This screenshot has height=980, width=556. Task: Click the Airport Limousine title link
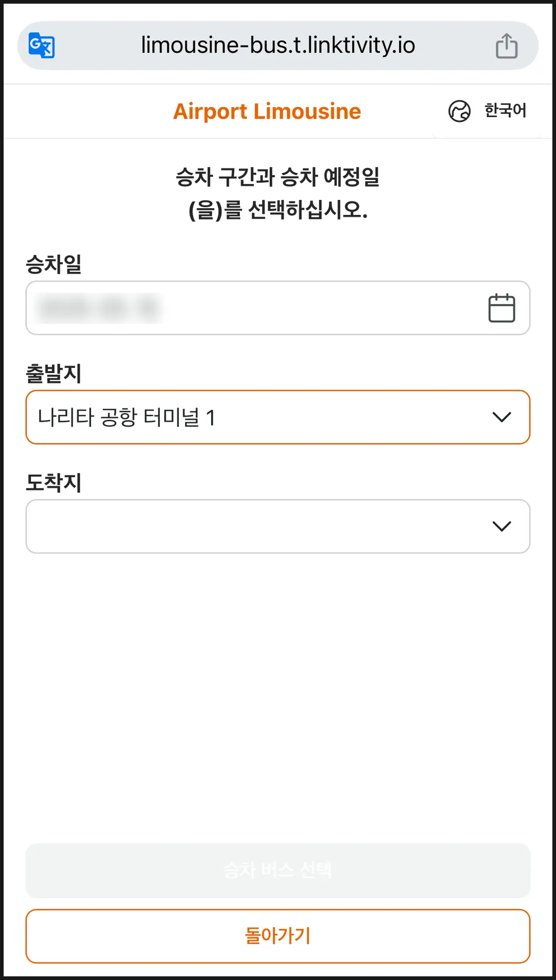(267, 111)
